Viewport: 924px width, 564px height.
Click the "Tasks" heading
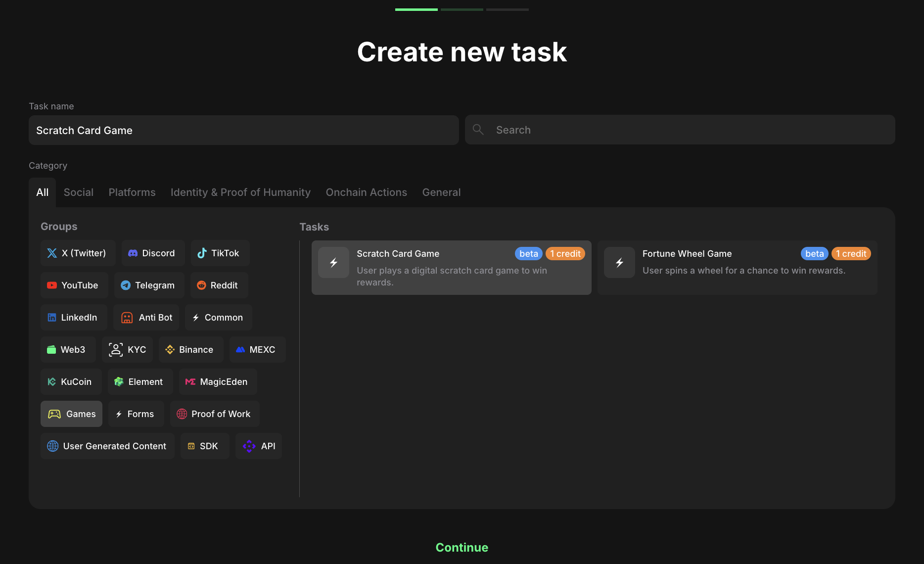click(314, 227)
